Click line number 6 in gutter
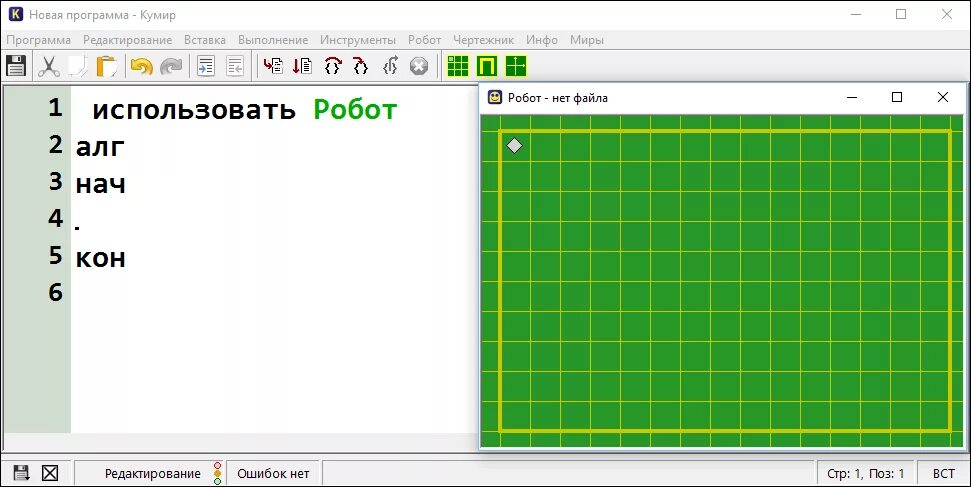This screenshot has width=971, height=487. 56,292
